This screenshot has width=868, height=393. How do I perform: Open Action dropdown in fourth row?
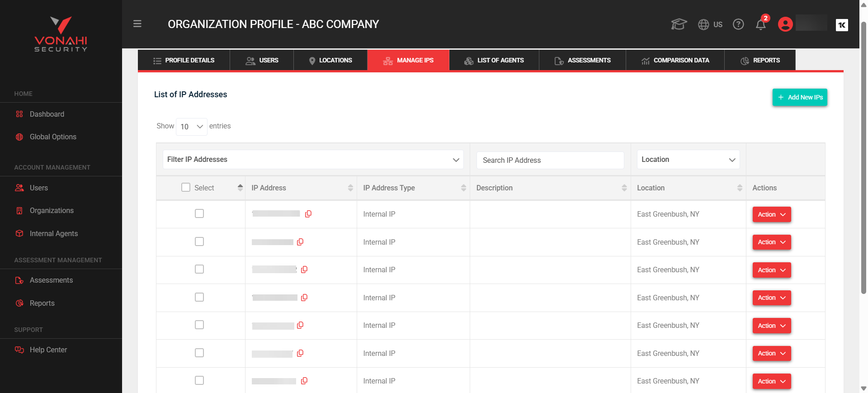coord(772,298)
